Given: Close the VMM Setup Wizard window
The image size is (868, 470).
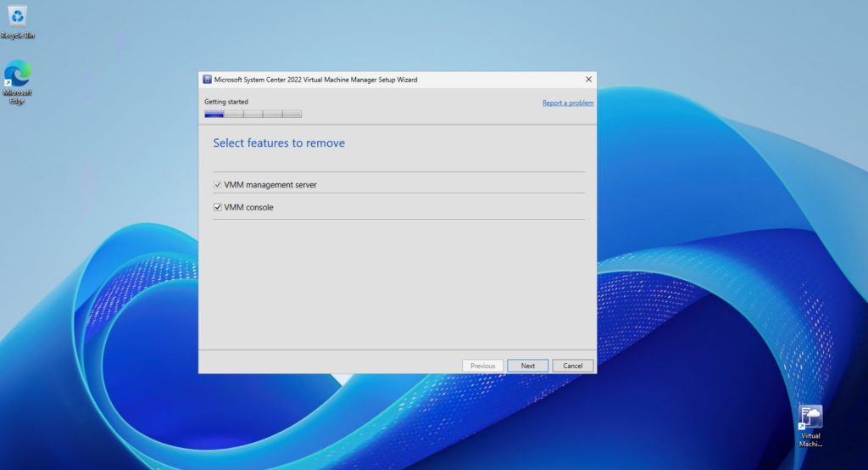Looking at the screenshot, I should tap(588, 79).
